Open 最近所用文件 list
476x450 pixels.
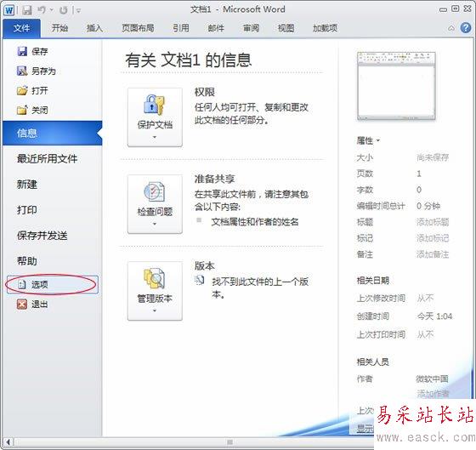coord(47,158)
